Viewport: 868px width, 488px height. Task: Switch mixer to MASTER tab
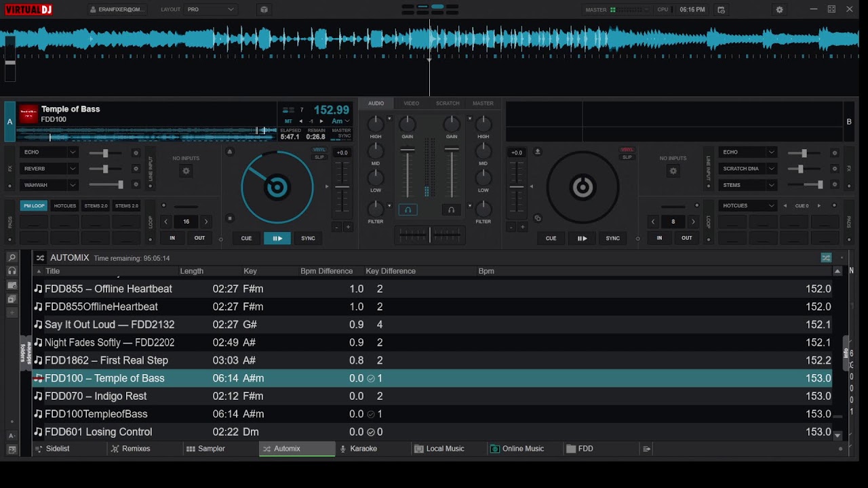coord(483,104)
